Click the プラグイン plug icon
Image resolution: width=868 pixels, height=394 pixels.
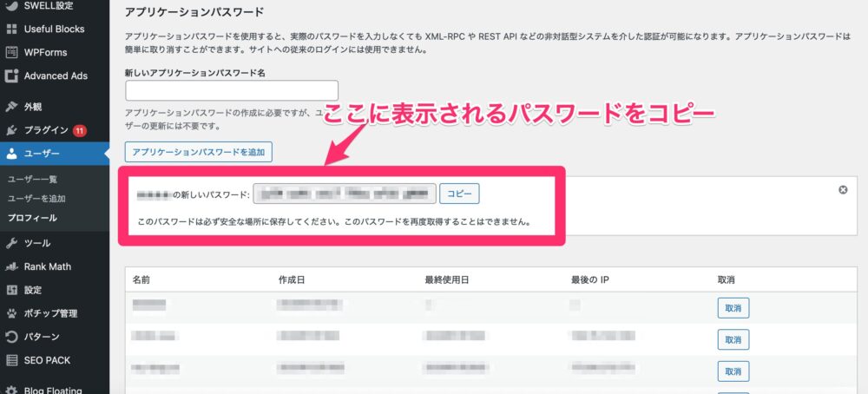tap(12, 131)
